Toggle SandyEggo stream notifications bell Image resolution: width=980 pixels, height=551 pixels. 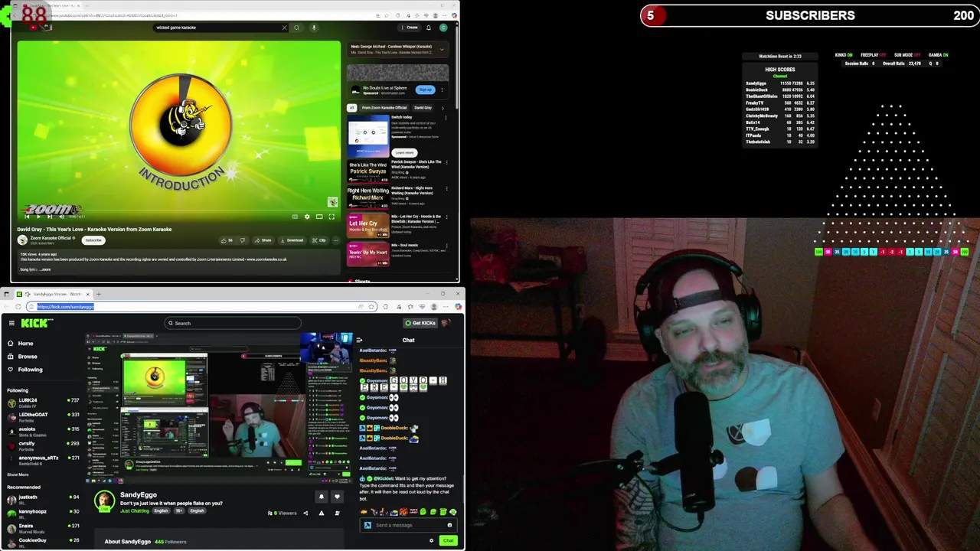[x=322, y=497]
